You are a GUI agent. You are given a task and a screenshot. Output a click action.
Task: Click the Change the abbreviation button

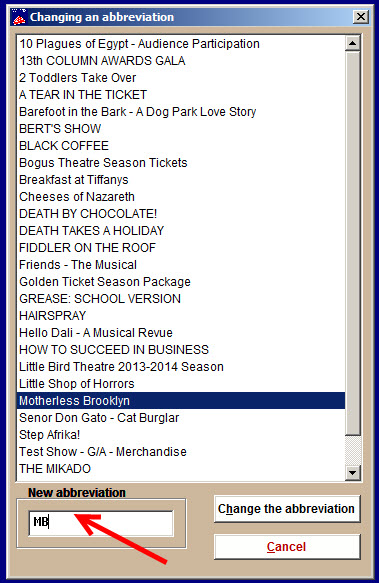click(x=287, y=509)
